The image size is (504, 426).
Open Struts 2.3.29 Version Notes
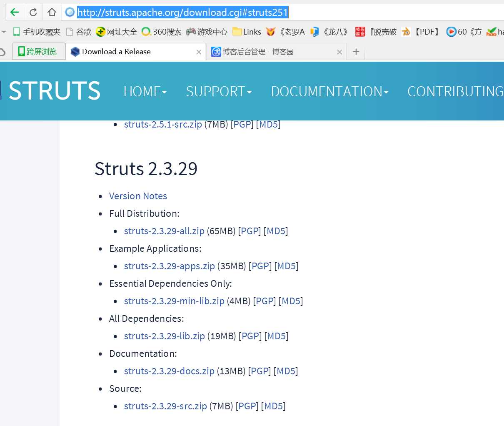(138, 196)
